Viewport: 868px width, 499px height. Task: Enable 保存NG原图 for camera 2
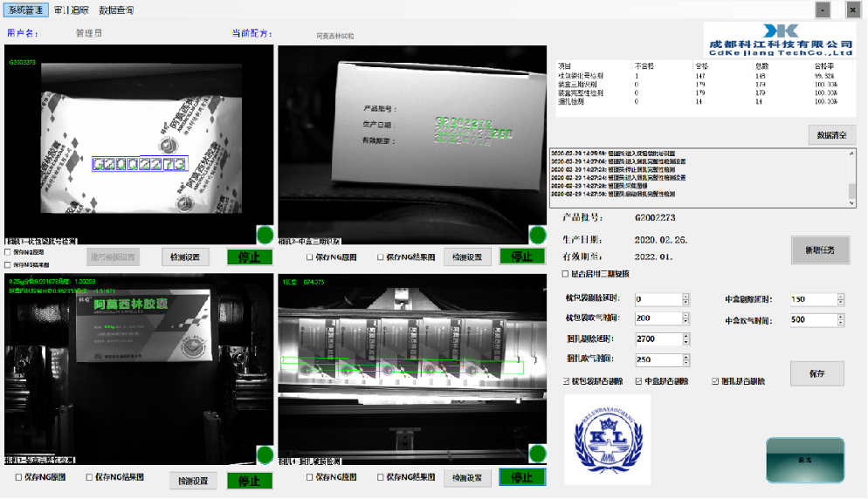point(310,257)
